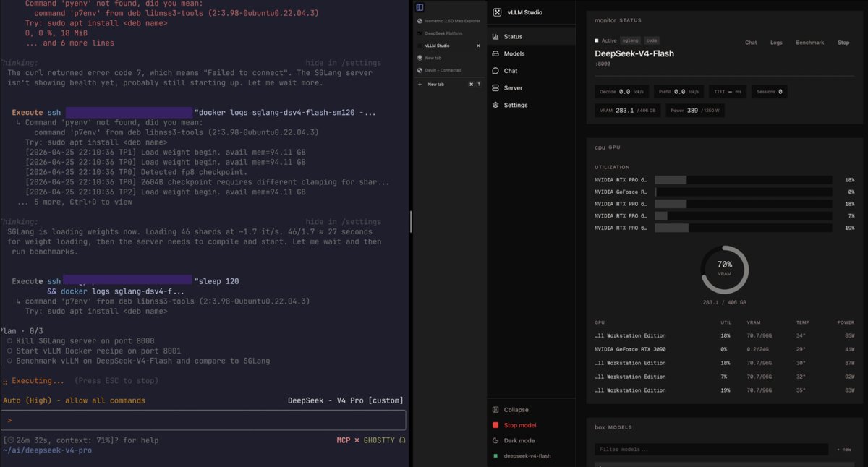868x467 pixels.
Task: Select the NVIDIA GeForce RTX 3090 table row
Action: pos(725,349)
